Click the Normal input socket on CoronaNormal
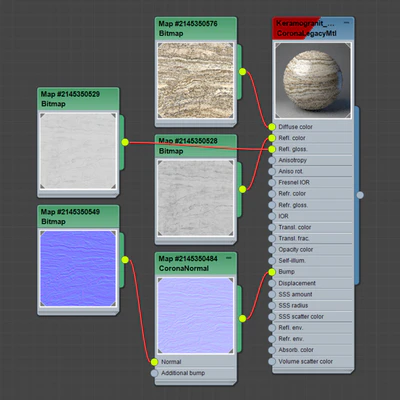The image size is (400, 400). click(154, 362)
